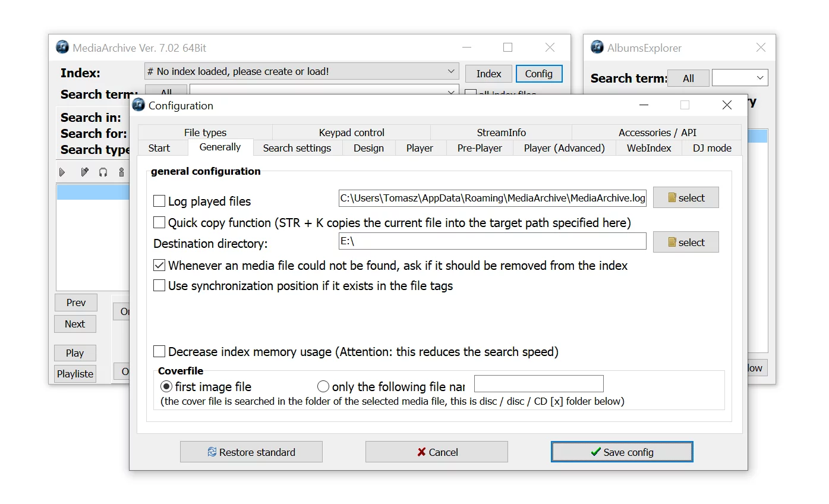Screen dimensions: 829x504
Task: Click the Playliste button in MediaArchive
Action: point(75,374)
